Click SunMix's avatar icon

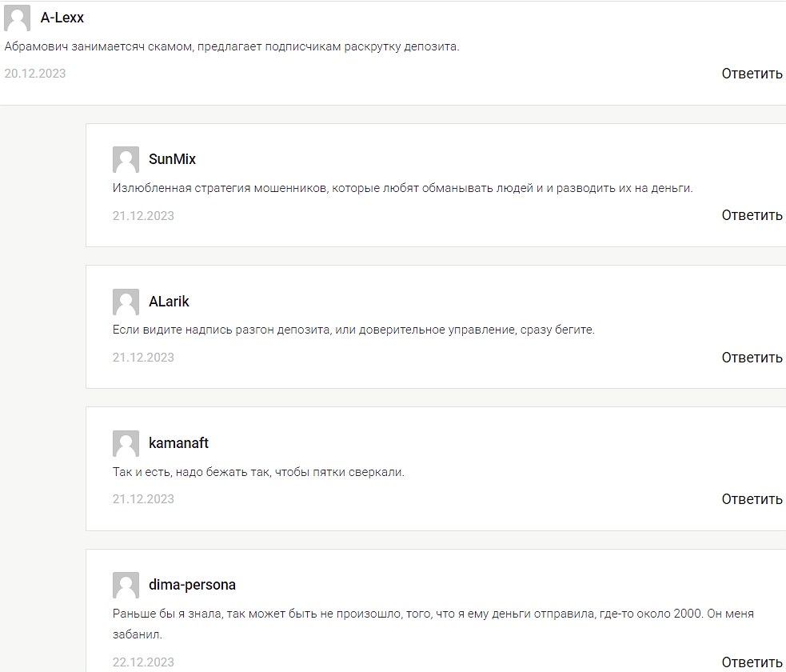point(126,159)
